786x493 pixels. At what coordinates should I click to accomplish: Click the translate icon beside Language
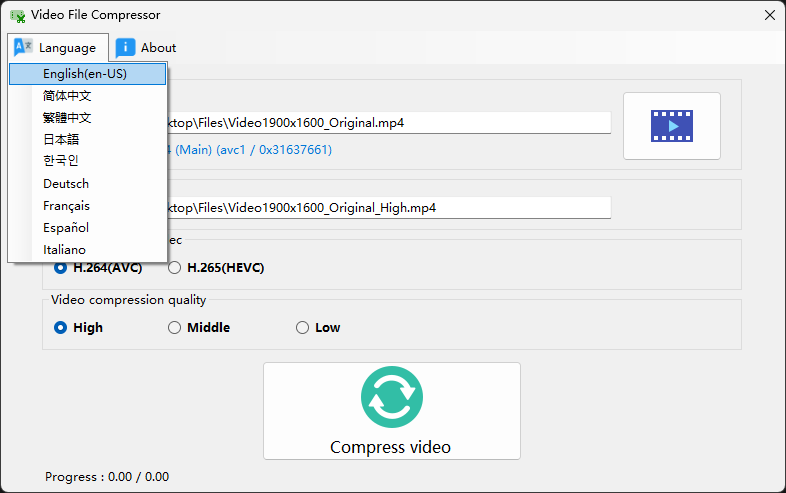pyautogui.click(x=23, y=47)
